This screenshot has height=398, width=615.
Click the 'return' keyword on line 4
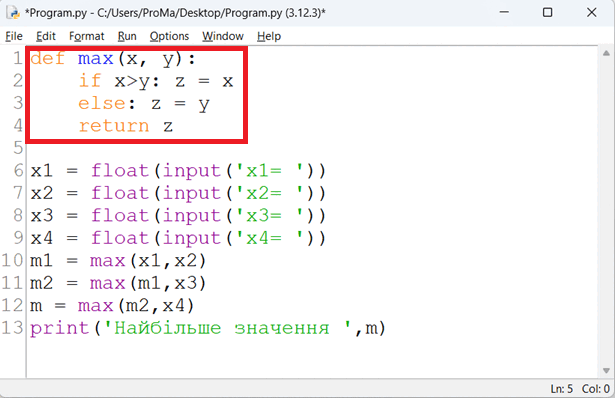coord(114,126)
